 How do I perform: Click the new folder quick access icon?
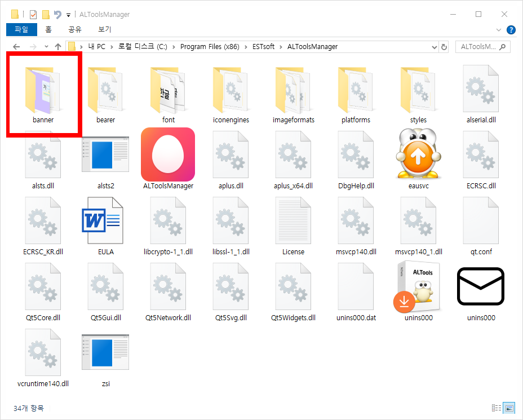[46, 15]
